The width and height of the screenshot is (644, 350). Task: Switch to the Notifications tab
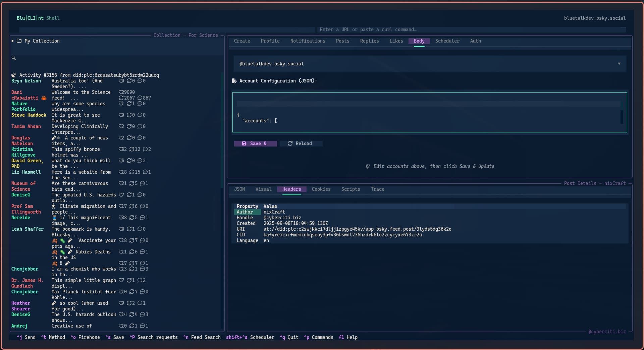click(x=308, y=41)
